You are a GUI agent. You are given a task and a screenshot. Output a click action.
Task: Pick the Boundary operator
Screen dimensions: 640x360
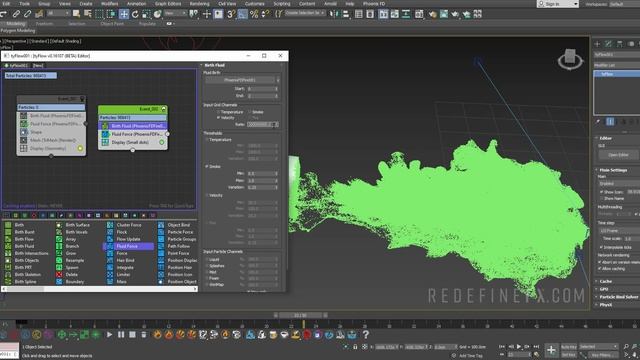click(x=75, y=282)
